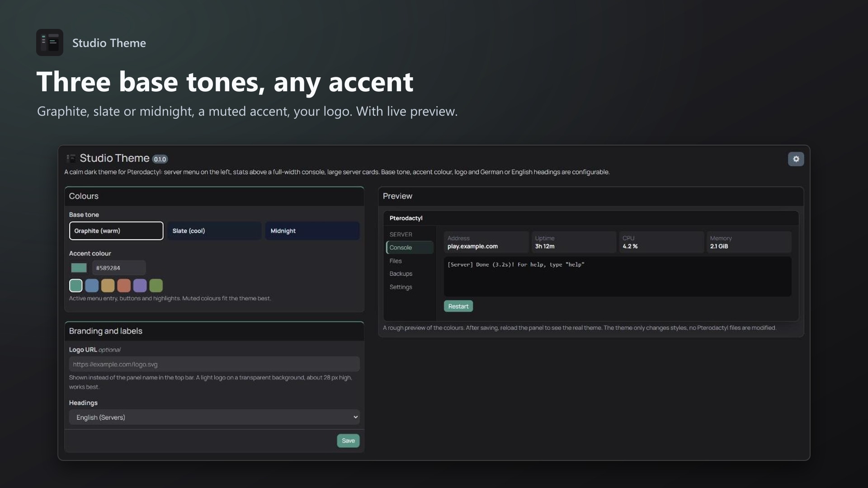Save the theme settings

(x=348, y=441)
